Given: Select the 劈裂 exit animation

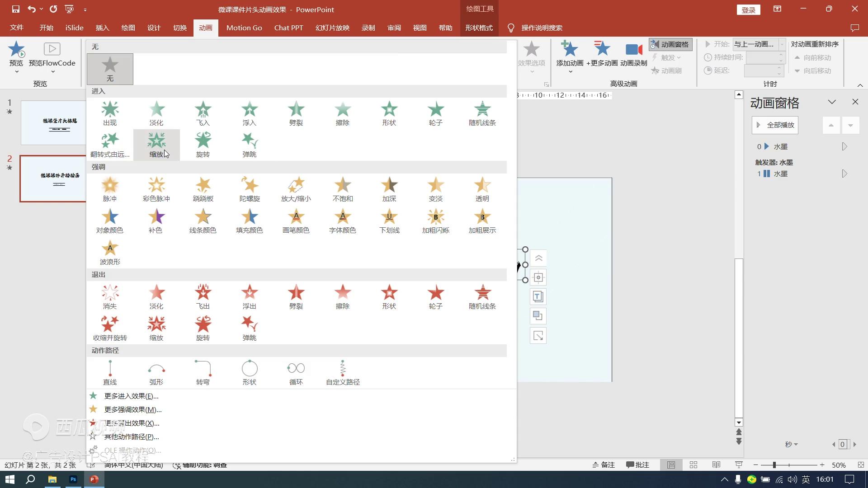Looking at the screenshot, I should [x=296, y=296].
